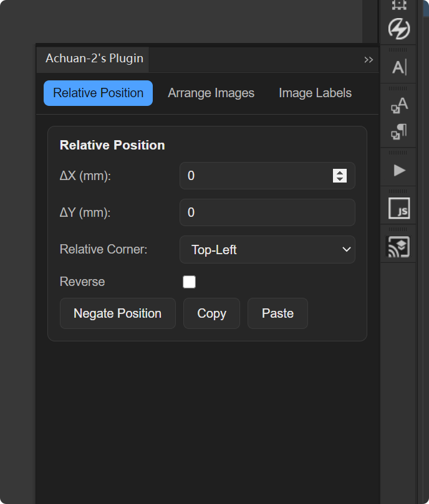429x504 pixels.
Task: Enable the Reverse checkbox
Action: pos(189,282)
